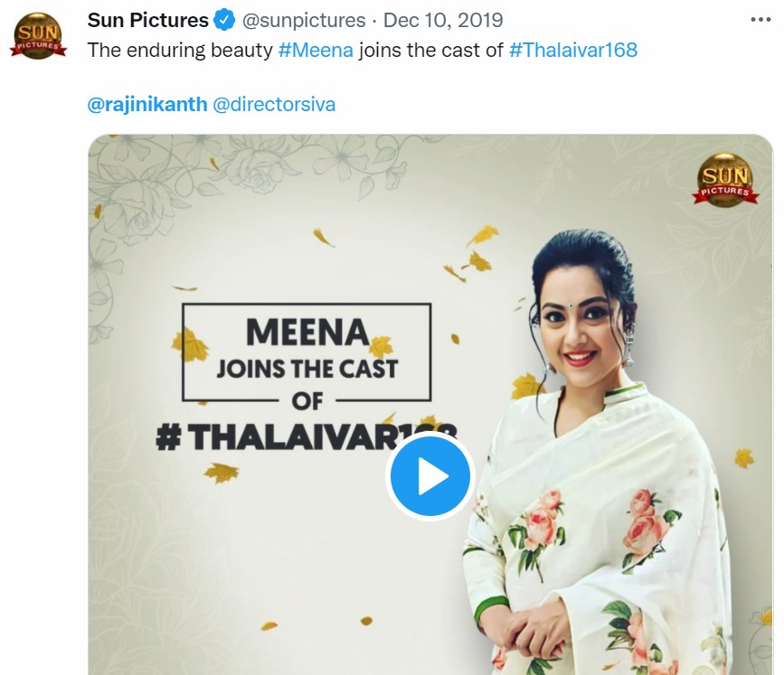Click the blue verified badge
This screenshot has width=784, height=675.
tap(225, 20)
